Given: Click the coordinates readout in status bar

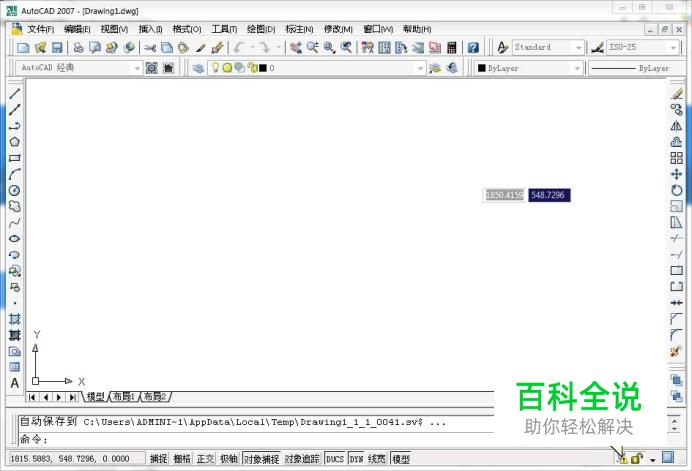Looking at the screenshot, I should click(x=76, y=459).
